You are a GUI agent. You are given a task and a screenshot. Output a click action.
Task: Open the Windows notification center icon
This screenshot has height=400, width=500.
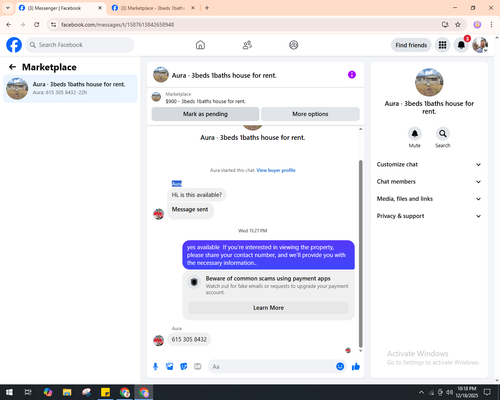(487, 392)
